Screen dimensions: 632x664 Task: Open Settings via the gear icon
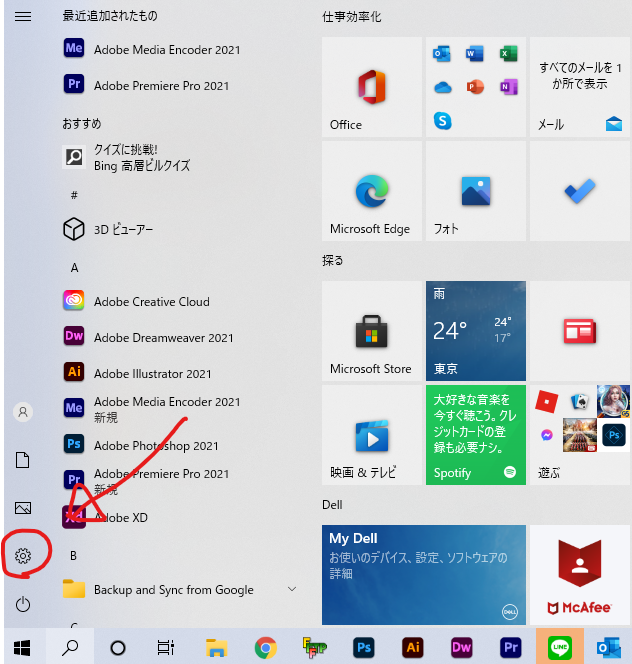23,556
